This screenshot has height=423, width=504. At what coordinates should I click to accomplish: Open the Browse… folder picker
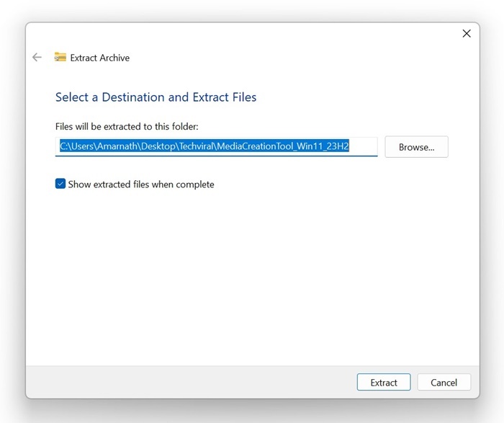coord(416,147)
